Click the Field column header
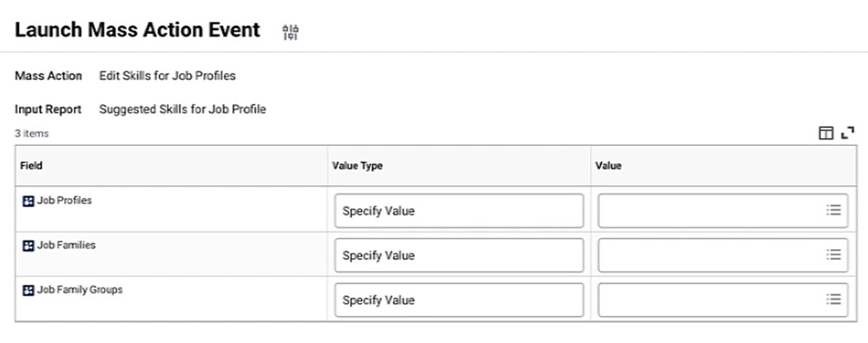Viewport: 868px width, 343px height. pyautogui.click(x=31, y=166)
